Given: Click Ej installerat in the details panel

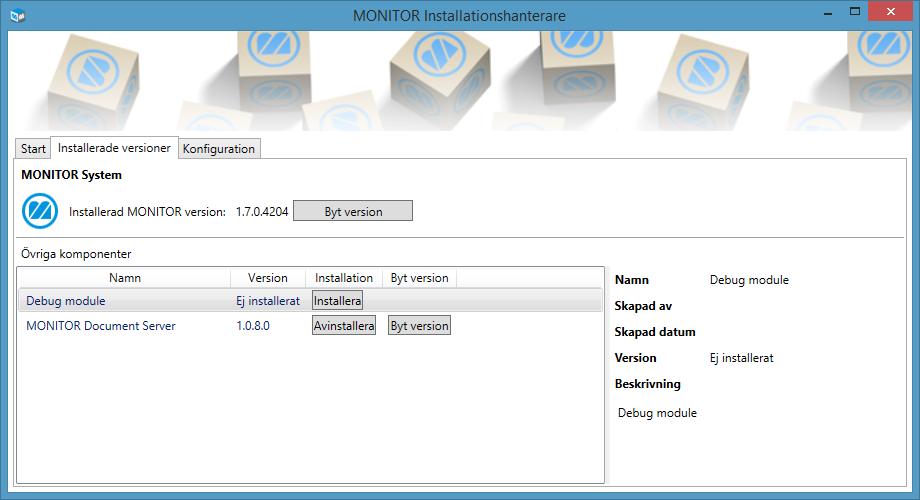Looking at the screenshot, I should pos(742,358).
